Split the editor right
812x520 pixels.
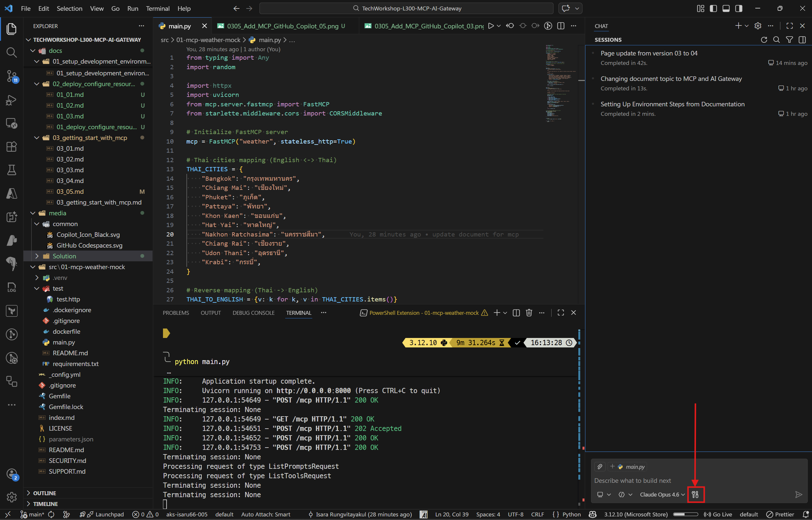(561, 26)
